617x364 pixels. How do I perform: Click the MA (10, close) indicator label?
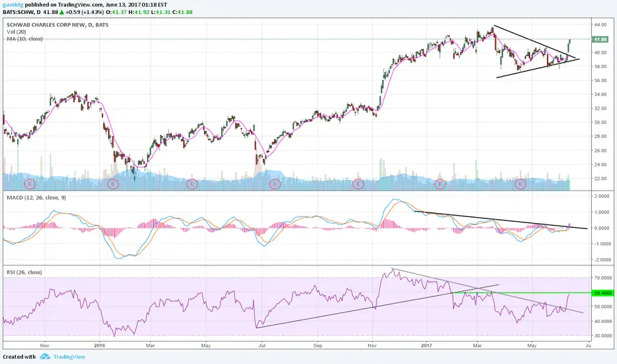click(x=24, y=38)
